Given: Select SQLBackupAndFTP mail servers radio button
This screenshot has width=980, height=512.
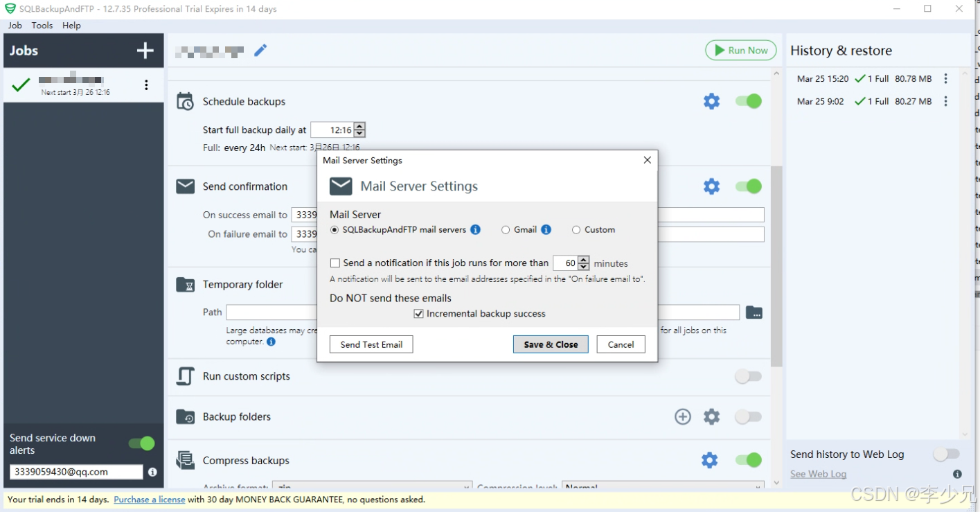Looking at the screenshot, I should 335,230.
